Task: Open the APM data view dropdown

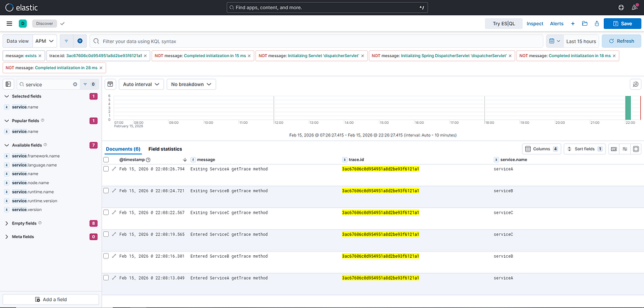Action: point(45,41)
